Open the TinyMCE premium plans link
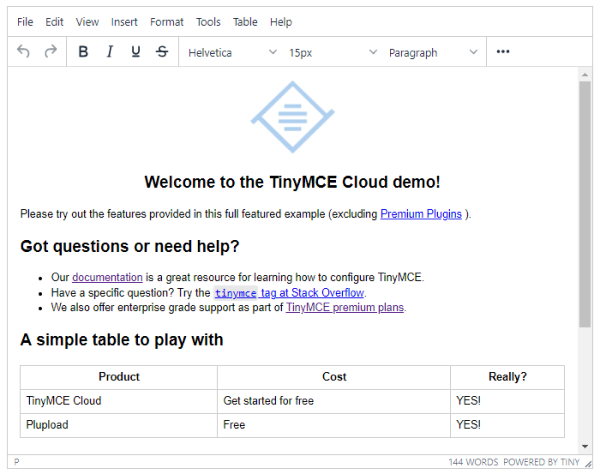600x473 pixels. 345,307
